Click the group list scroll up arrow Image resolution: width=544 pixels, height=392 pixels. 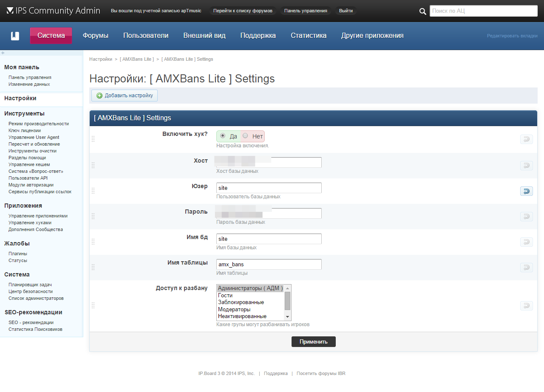click(287, 288)
